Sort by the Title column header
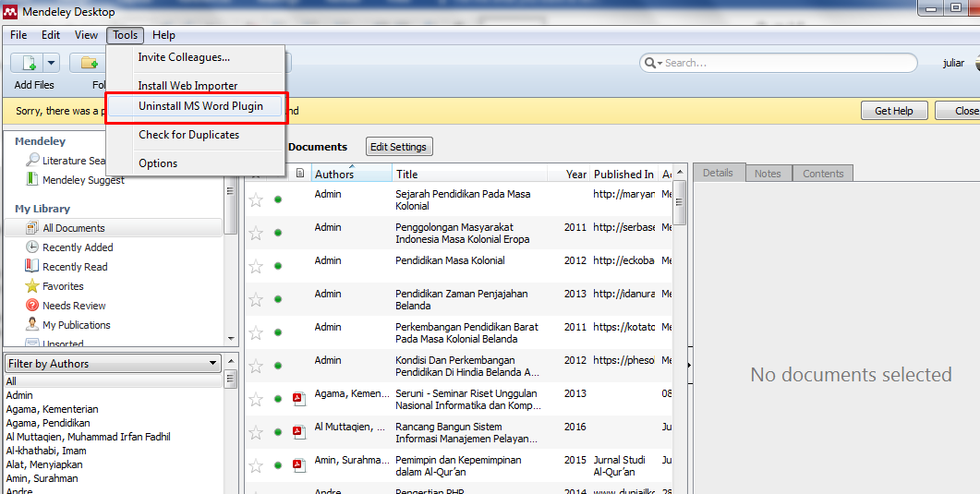 (469, 175)
